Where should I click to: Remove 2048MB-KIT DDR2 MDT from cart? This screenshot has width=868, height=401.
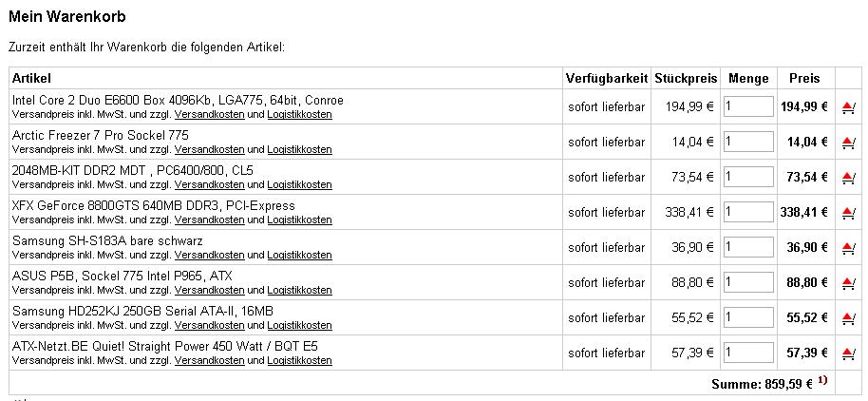pyautogui.click(x=848, y=178)
